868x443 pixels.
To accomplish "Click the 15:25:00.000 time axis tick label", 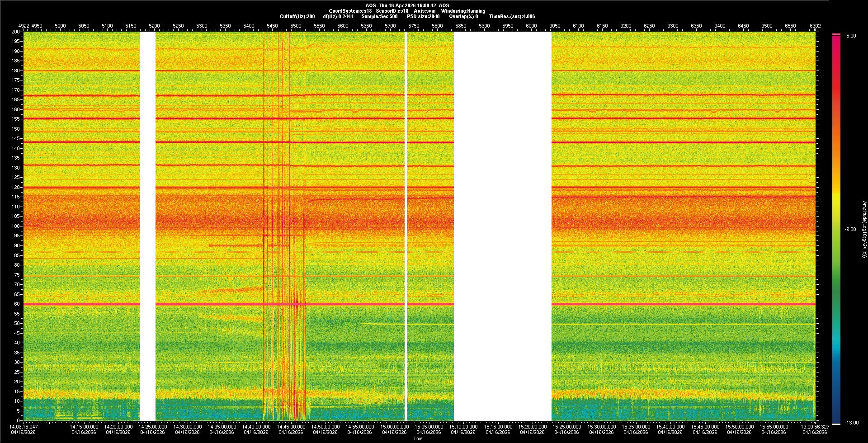I will point(566,426).
